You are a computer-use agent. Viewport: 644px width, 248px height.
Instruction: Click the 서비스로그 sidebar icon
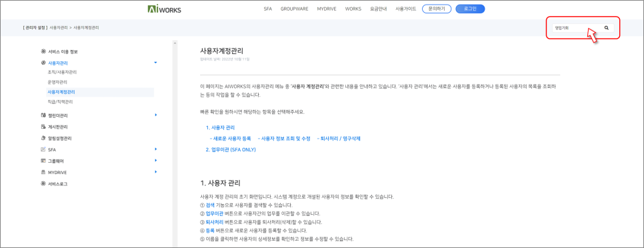click(x=43, y=183)
